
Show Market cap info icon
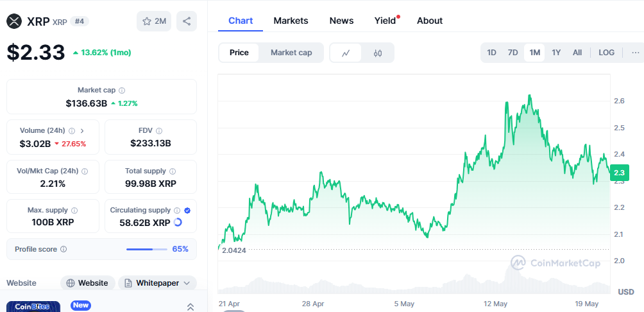pos(122,91)
